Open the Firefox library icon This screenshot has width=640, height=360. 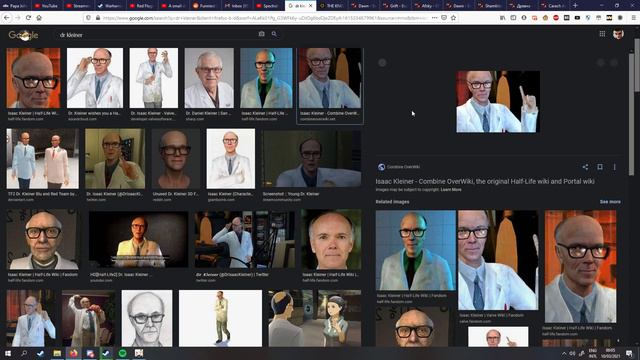click(502, 18)
